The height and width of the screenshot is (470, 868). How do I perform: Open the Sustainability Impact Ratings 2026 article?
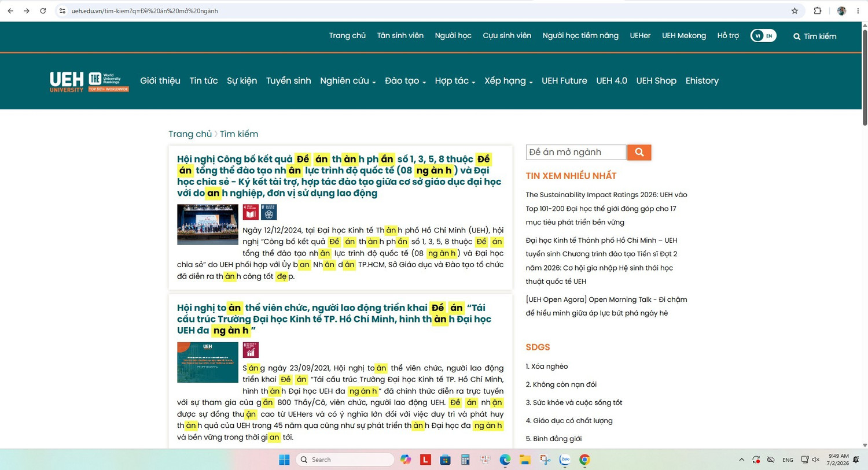click(606, 209)
